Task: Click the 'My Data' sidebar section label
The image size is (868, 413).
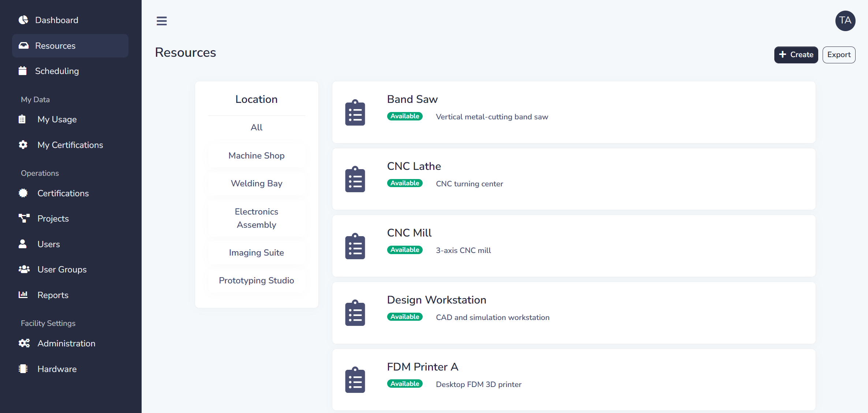Action: (35, 100)
